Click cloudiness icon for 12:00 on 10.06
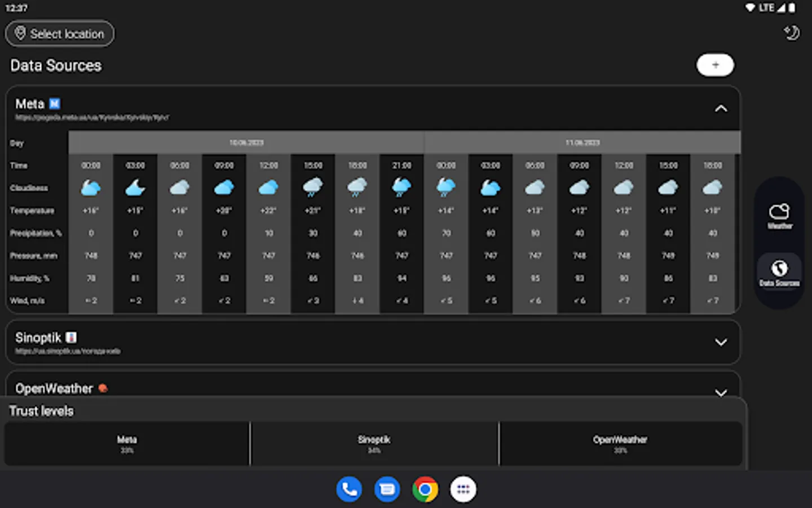The image size is (812, 508). click(x=268, y=187)
